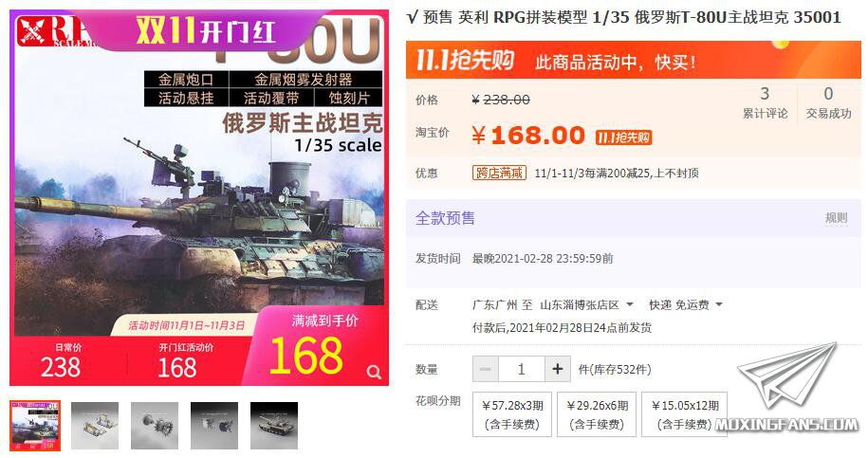This screenshot has width=868, height=458.
Task: Click the 11.1抢先购 badge next to price
Action: [x=624, y=137]
